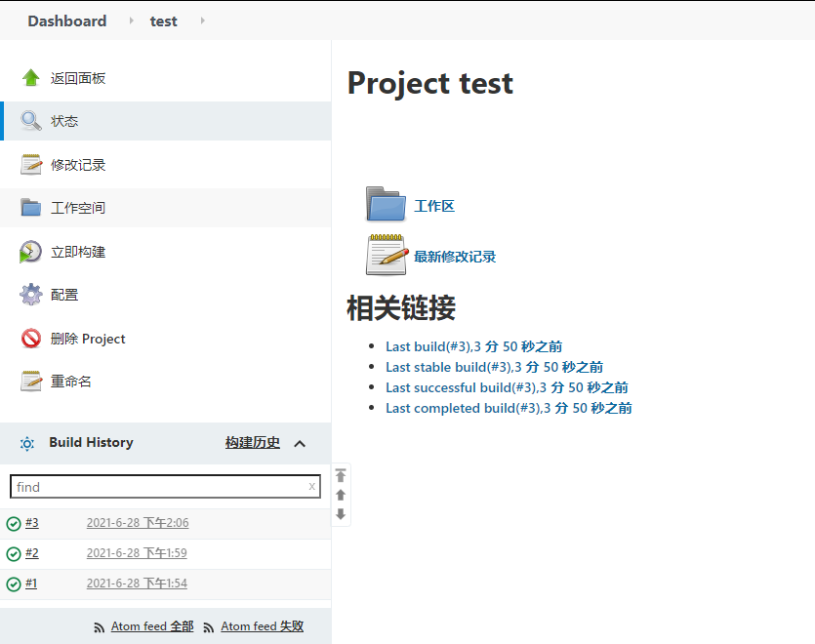Click the red Delete Project icon
The height and width of the screenshot is (644, 815).
click(x=31, y=339)
